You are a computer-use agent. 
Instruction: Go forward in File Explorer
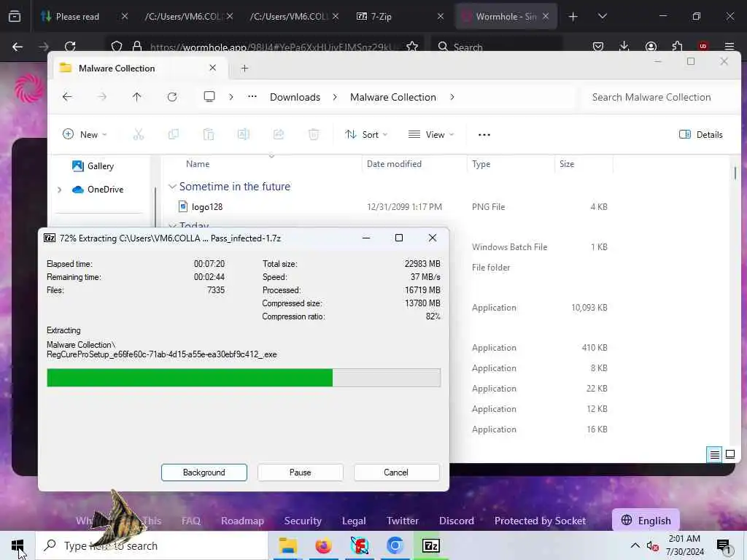point(102,97)
